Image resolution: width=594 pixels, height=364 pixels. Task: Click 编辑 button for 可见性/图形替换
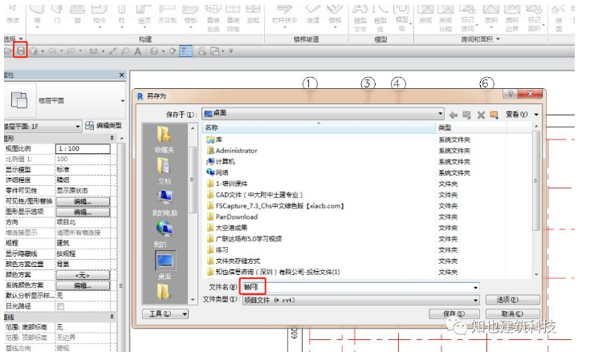coord(83,202)
